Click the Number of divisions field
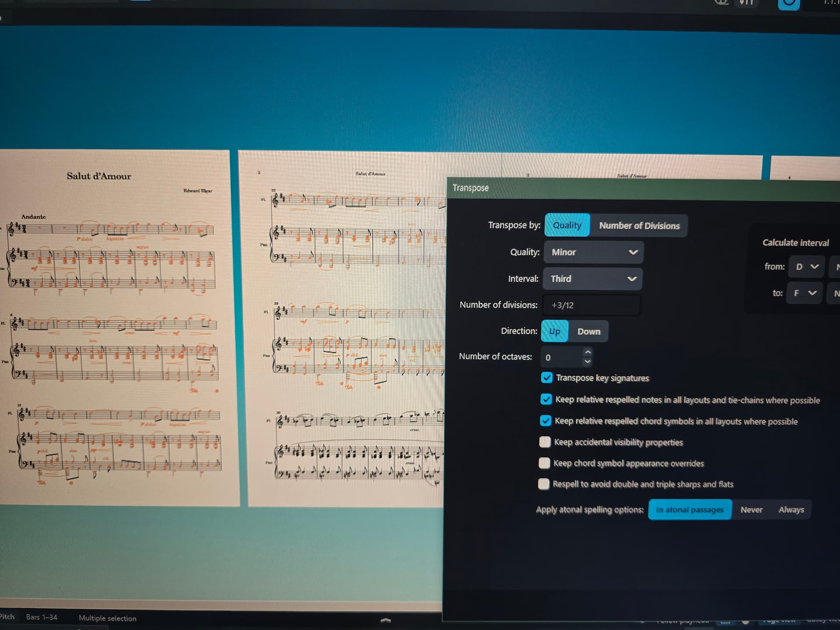The width and height of the screenshot is (840, 630). click(x=591, y=305)
